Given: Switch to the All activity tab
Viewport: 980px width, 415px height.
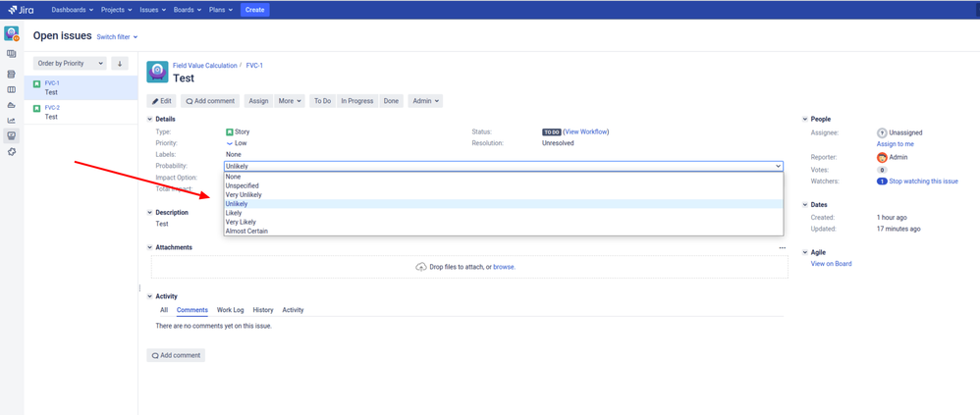Looking at the screenshot, I should pyautogui.click(x=164, y=310).
